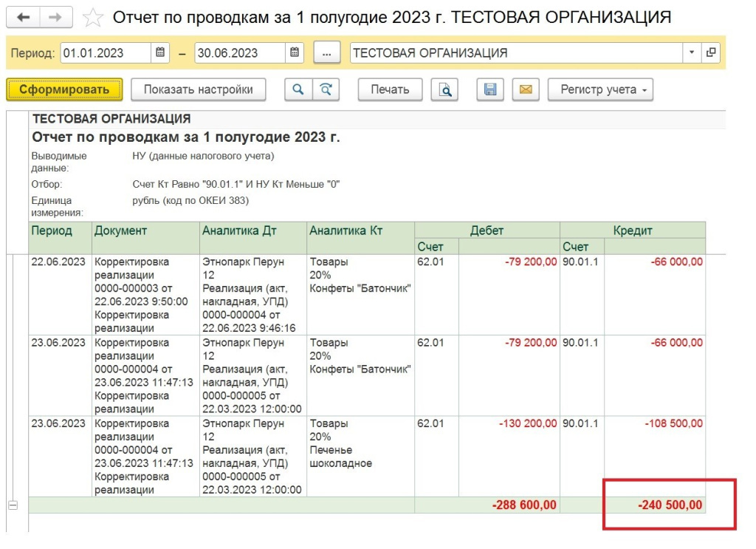Select the Аналитика Кт column header

click(360, 238)
